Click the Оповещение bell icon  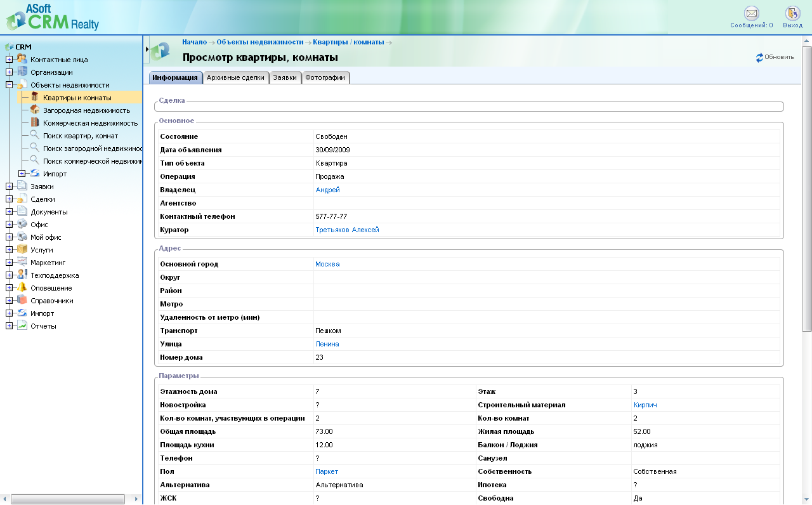[22, 287]
